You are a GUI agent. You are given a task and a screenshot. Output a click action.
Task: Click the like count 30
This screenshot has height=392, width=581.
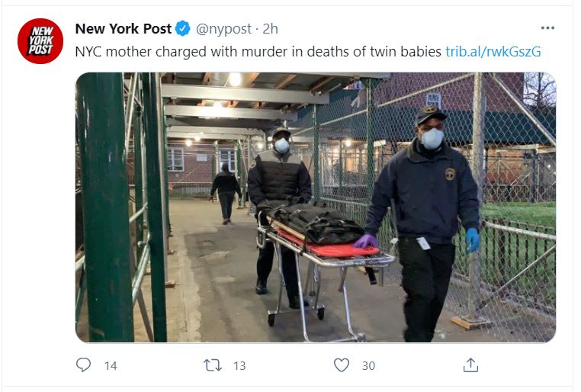point(368,366)
